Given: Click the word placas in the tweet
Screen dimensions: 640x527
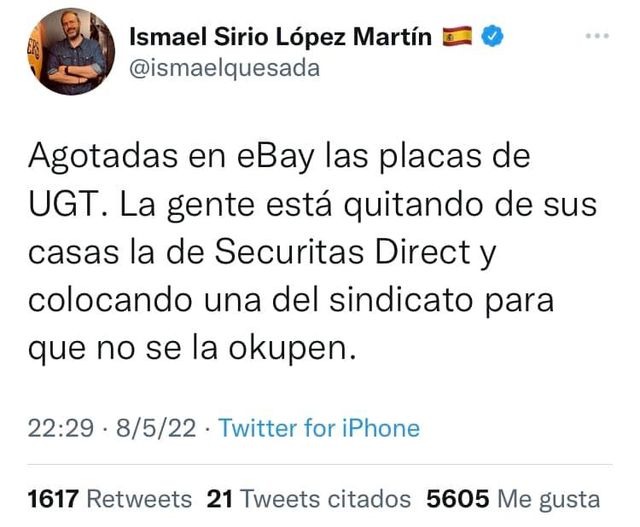Looking at the screenshot, I should coord(430,158).
